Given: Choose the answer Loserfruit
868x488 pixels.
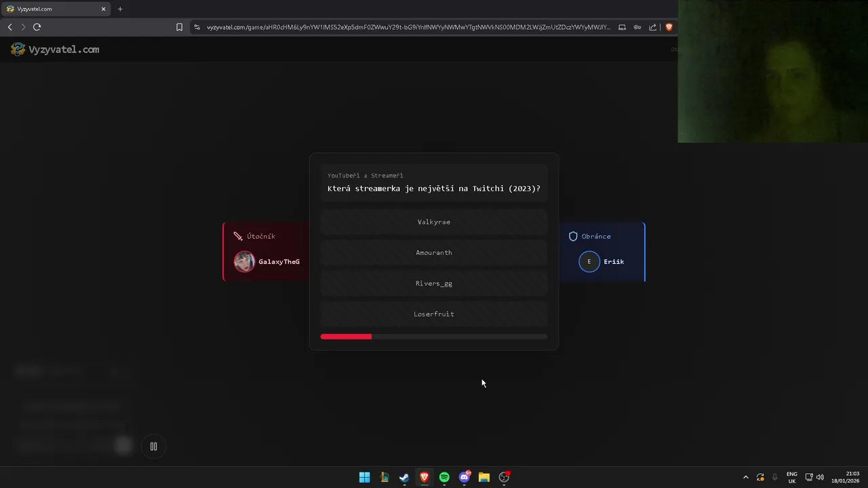Looking at the screenshot, I should pos(434,314).
